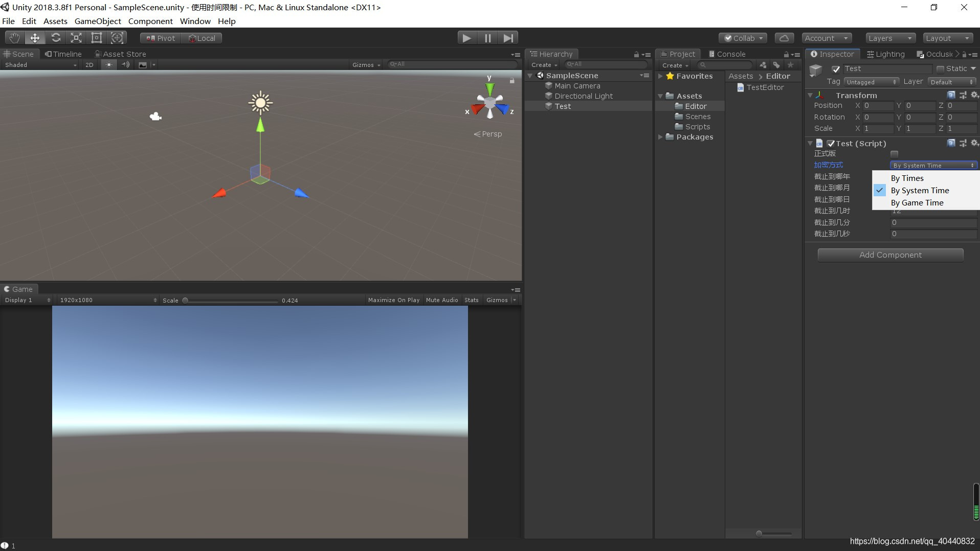
Task: Select the combined Transform tool
Action: pyautogui.click(x=117, y=38)
